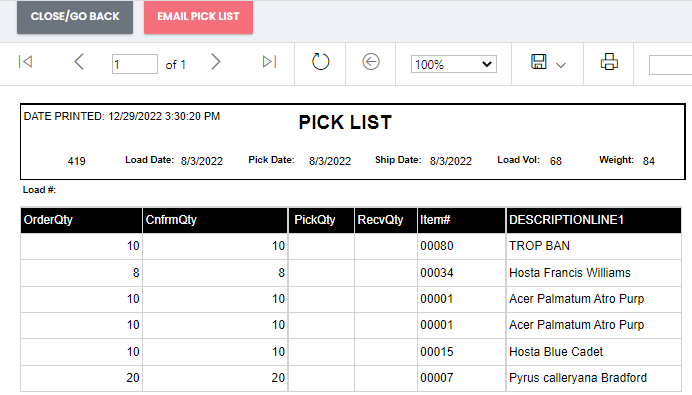Click the back-to-parent-report arrow icon
Screen dimensions: 692x395
coord(371,62)
